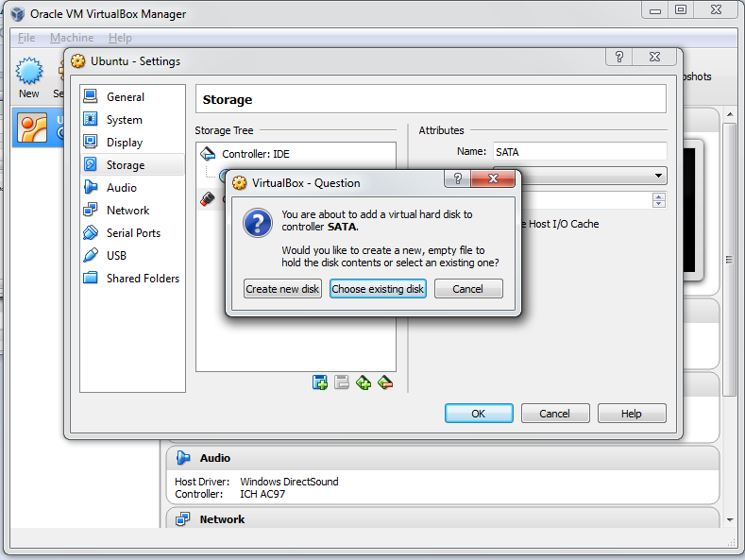This screenshot has width=745, height=560.
Task: Click OK in Ubuntu Settings
Action: (x=479, y=414)
